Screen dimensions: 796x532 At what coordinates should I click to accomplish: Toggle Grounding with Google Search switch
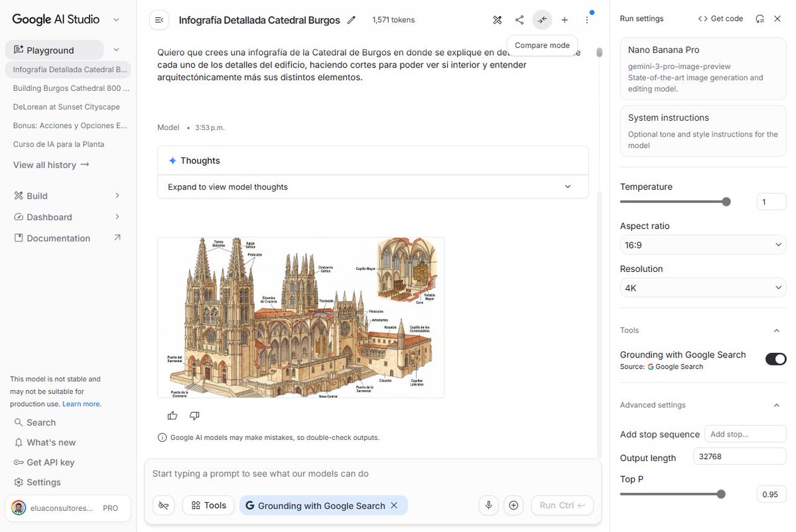(775, 359)
